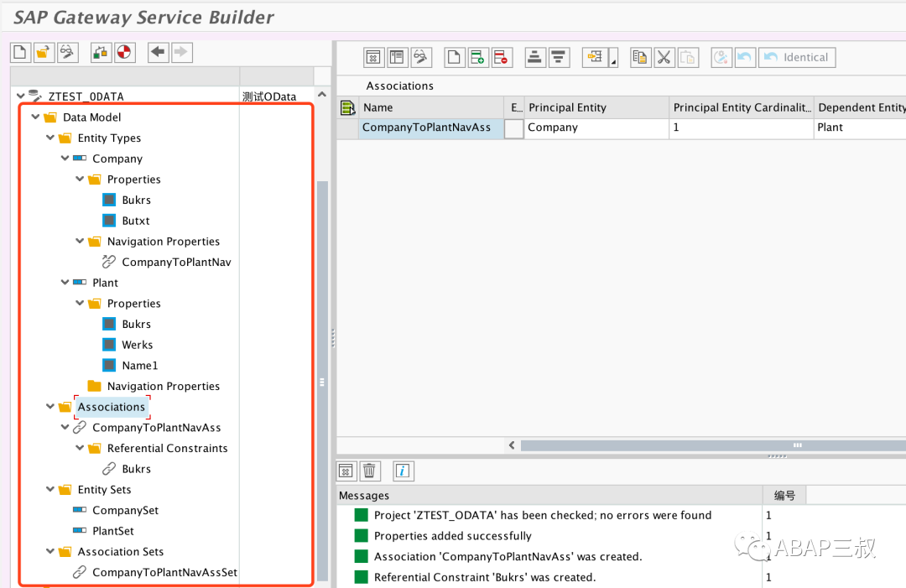Sort associations in ascending order
The image size is (906, 588).
[535, 57]
